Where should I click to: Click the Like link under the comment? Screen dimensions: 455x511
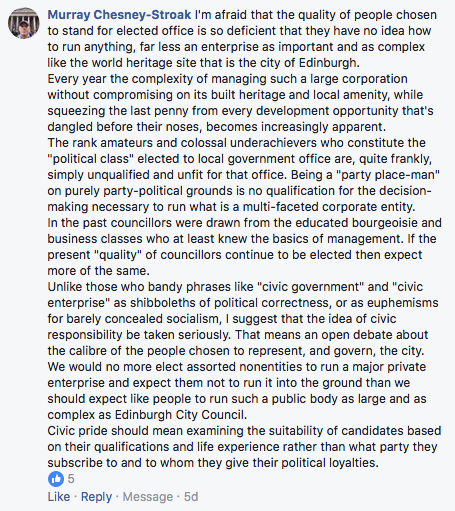coord(59,497)
